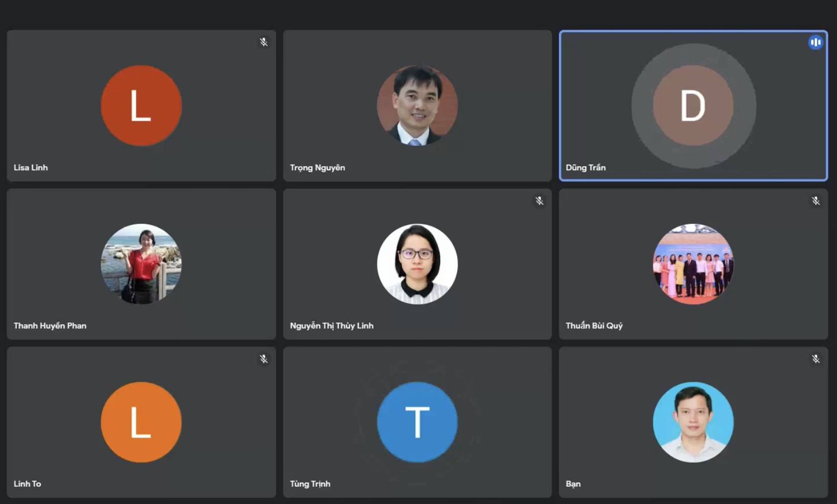Click the "Linh To" name label
This screenshot has width=837, height=504.
coord(27,484)
